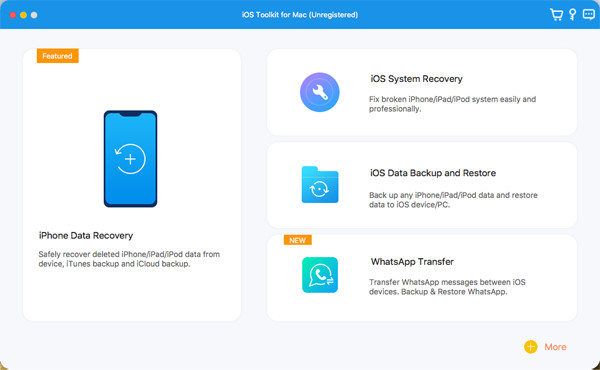This screenshot has height=370, width=600.
Task: Click the iPhone Data Recovery title
Action: (86, 235)
